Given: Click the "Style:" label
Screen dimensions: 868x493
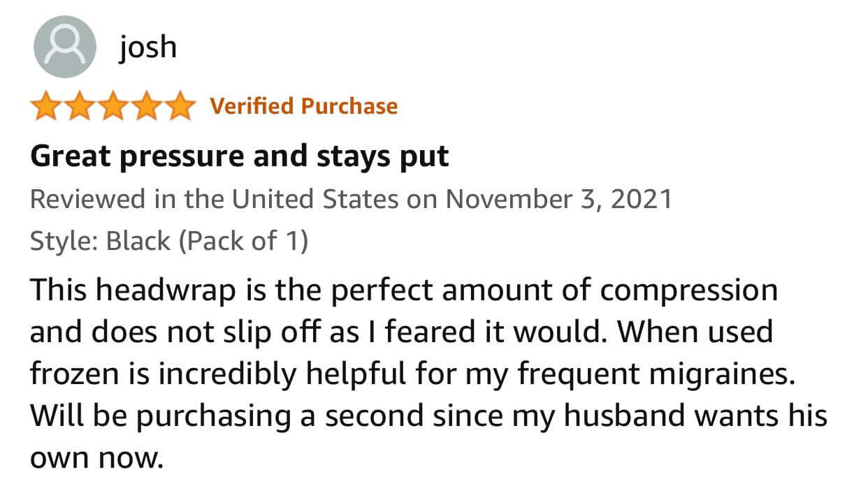Looking at the screenshot, I should point(64,242).
